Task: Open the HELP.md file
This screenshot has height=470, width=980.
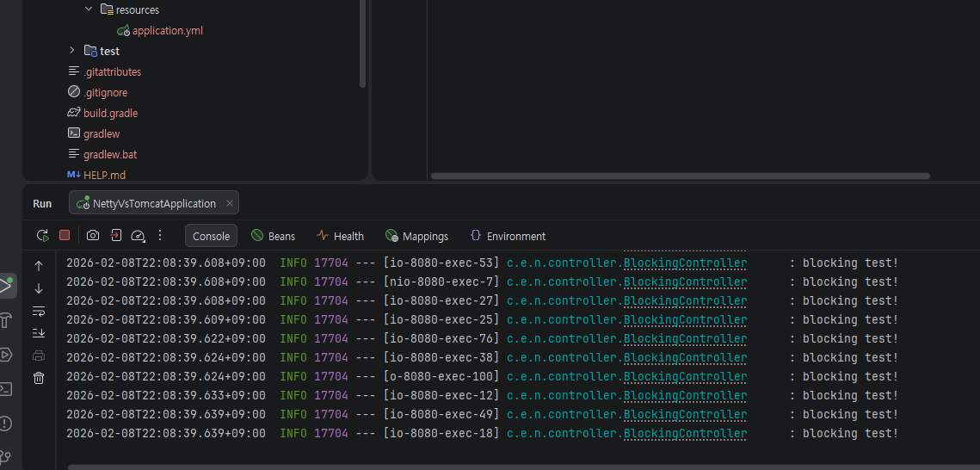Action: pos(96,175)
